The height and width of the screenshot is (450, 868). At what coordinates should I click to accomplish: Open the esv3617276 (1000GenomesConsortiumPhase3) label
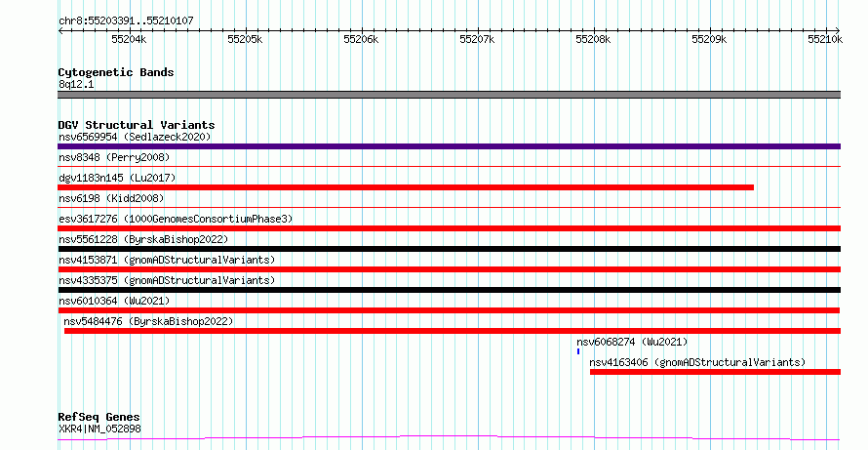tap(176, 219)
